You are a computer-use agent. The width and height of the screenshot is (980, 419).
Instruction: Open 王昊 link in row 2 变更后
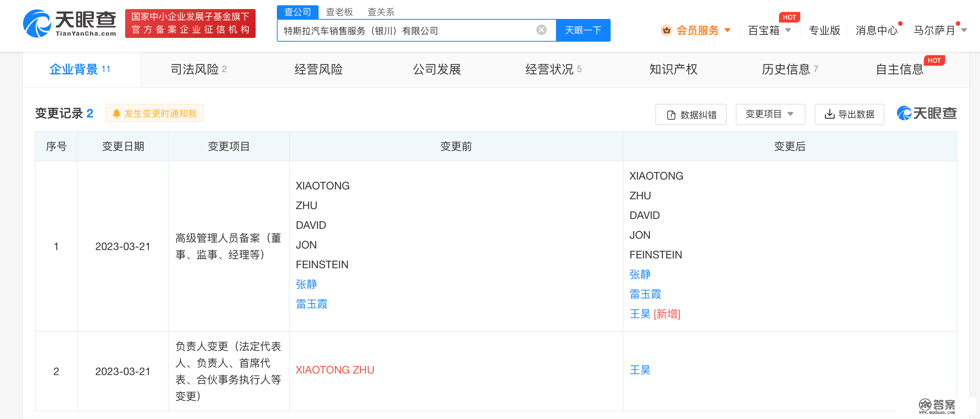pyautogui.click(x=640, y=369)
